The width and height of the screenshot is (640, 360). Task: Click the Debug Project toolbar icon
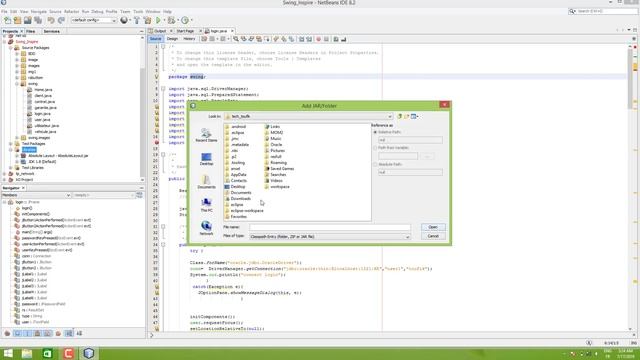[171, 20]
